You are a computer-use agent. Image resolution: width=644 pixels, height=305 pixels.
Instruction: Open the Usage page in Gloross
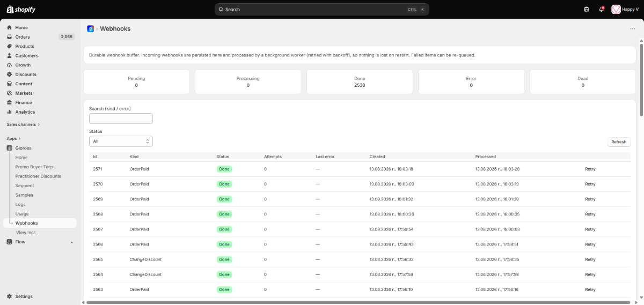[x=22, y=214]
